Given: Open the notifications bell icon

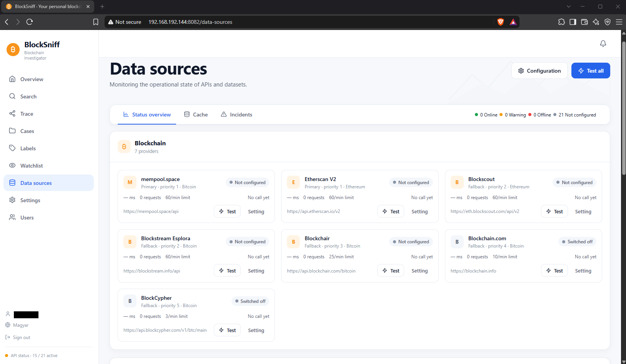Looking at the screenshot, I should point(603,44).
